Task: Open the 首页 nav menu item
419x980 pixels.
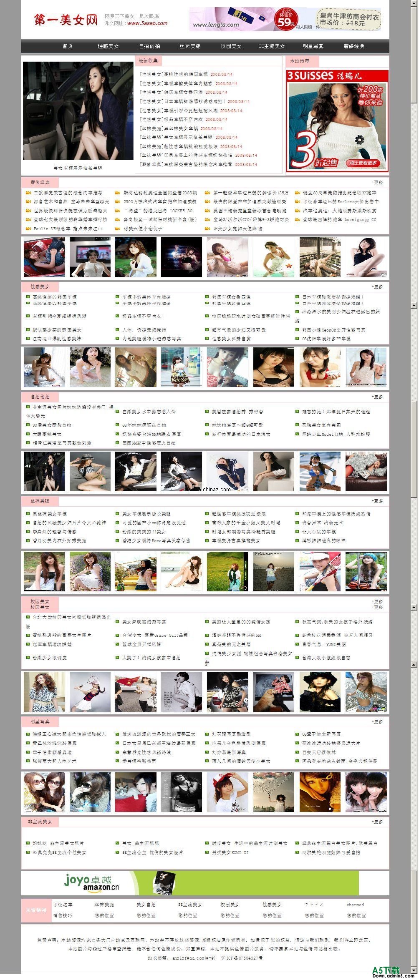Action: tap(68, 46)
